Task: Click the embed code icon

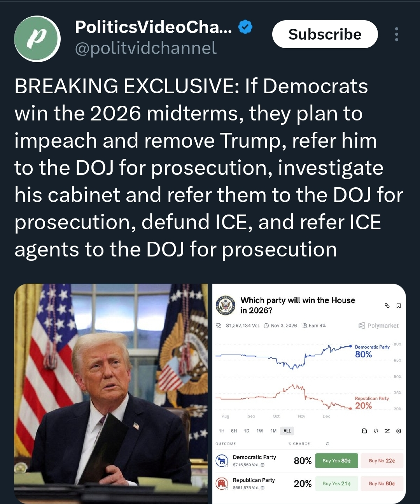Action: click(x=376, y=431)
